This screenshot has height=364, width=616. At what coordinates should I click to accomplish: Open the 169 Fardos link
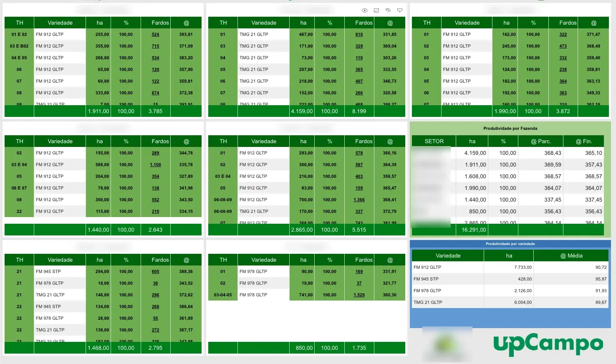coord(359,272)
